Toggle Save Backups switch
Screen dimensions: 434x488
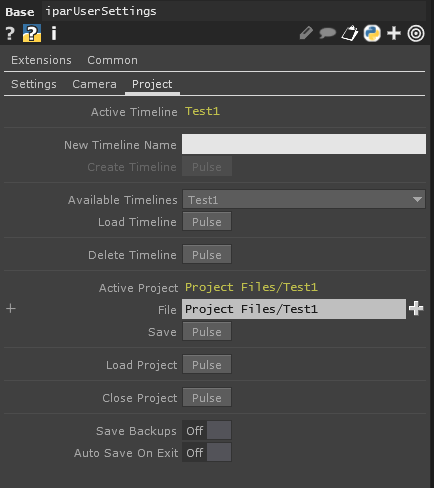207,430
